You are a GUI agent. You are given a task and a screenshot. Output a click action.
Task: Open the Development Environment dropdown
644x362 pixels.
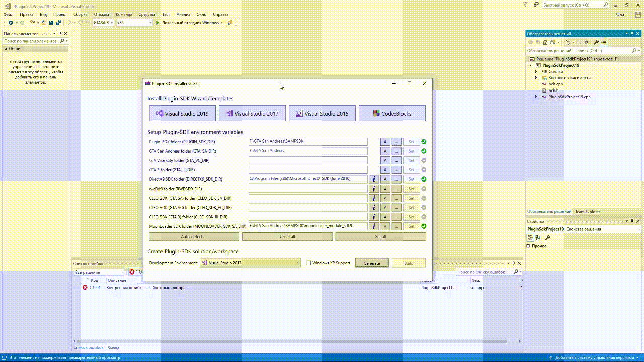(250, 263)
